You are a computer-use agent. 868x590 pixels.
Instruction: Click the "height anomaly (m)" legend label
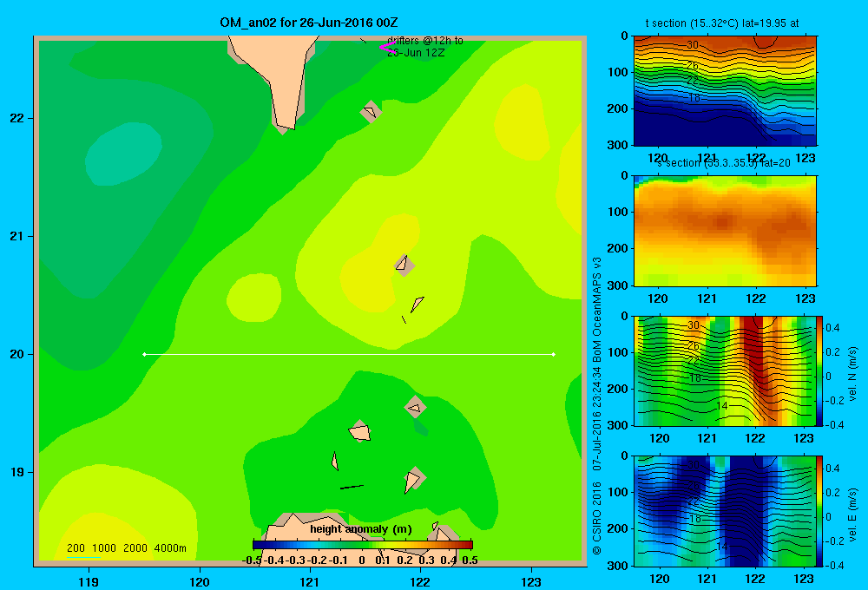pyautogui.click(x=361, y=529)
